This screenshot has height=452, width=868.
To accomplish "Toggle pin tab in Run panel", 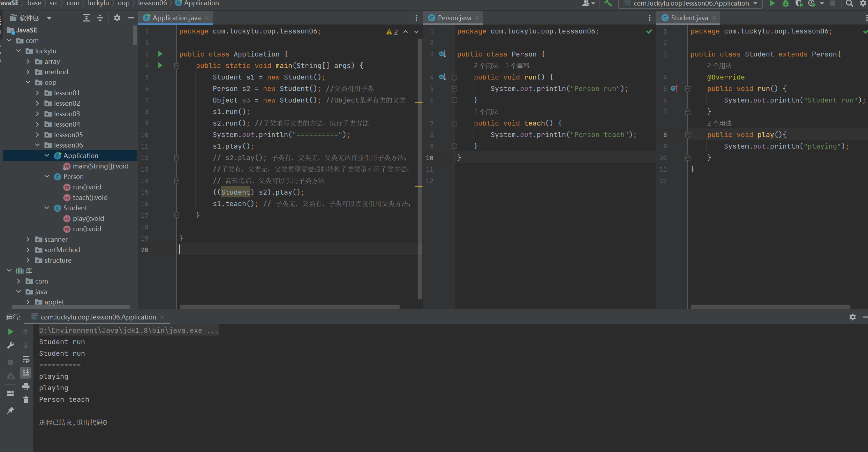I will [x=10, y=410].
